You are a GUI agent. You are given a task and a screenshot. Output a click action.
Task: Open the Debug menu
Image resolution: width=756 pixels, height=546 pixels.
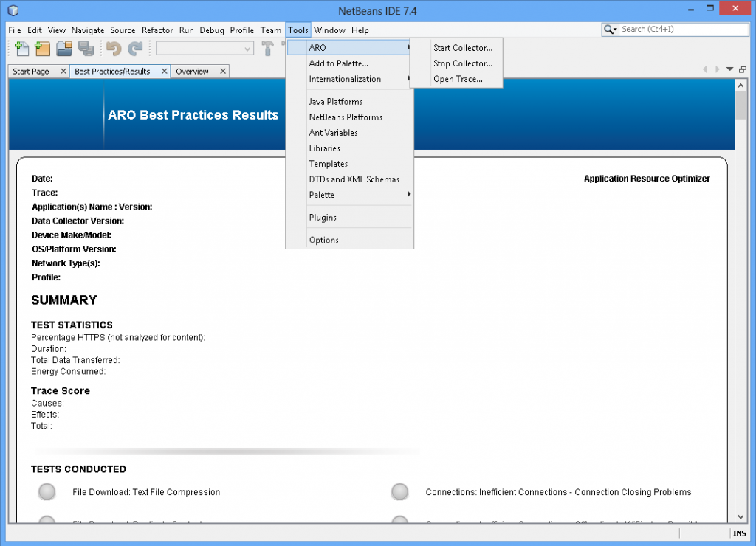[212, 30]
